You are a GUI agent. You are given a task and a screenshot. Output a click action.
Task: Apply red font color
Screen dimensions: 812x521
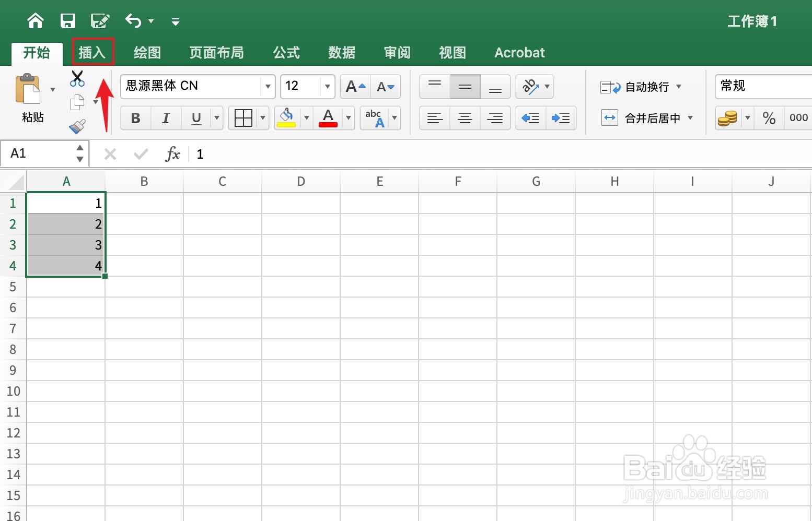tap(328, 118)
